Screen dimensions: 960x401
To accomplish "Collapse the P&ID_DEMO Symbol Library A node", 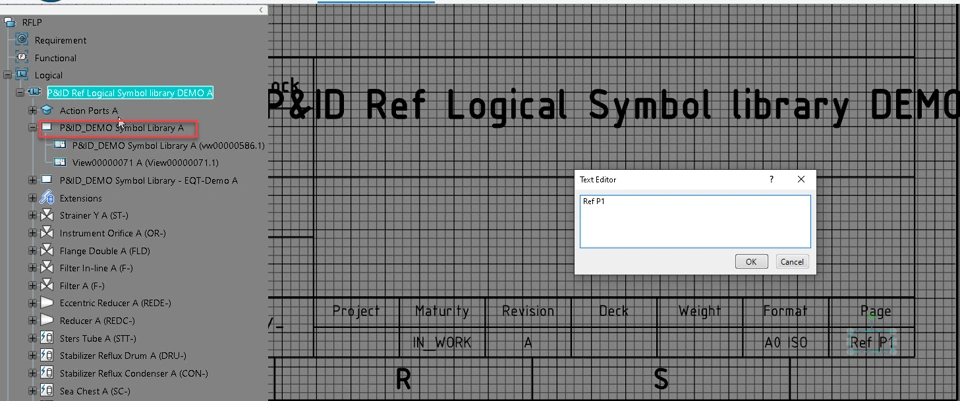I will pos(32,127).
